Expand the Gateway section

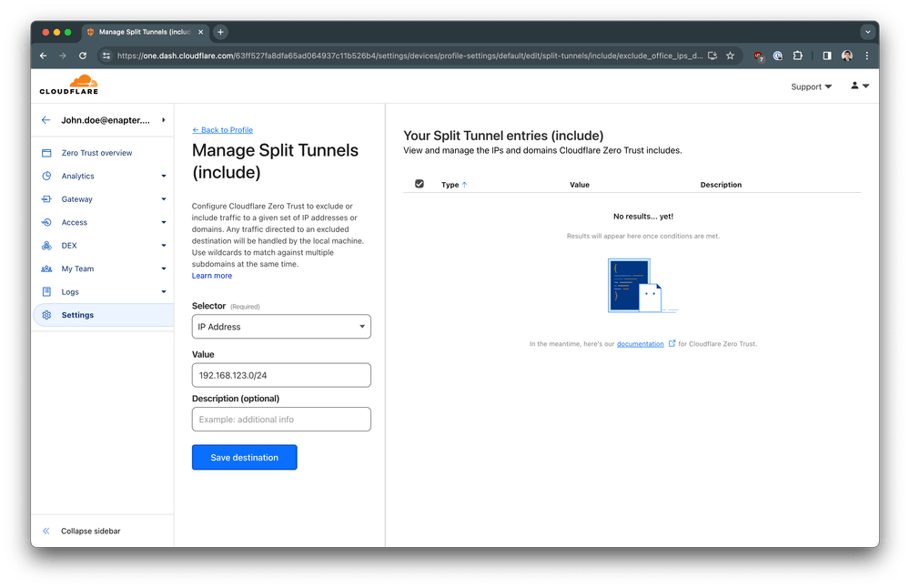coord(164,198)
